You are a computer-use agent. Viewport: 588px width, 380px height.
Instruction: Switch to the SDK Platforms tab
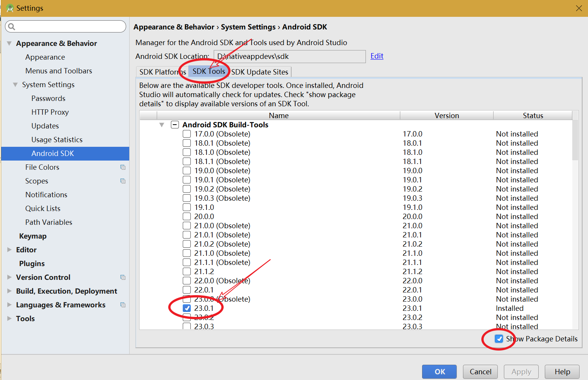pos(162,72)
